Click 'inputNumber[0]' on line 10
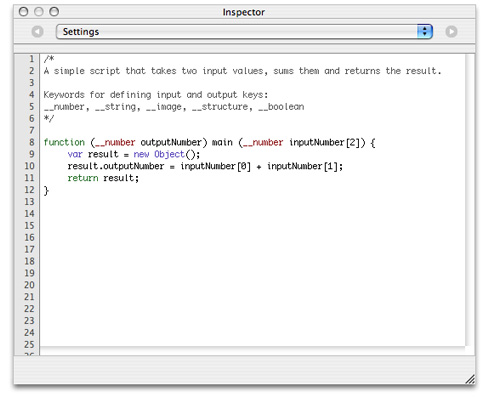 pyautogui.click(x=216, y=166)
